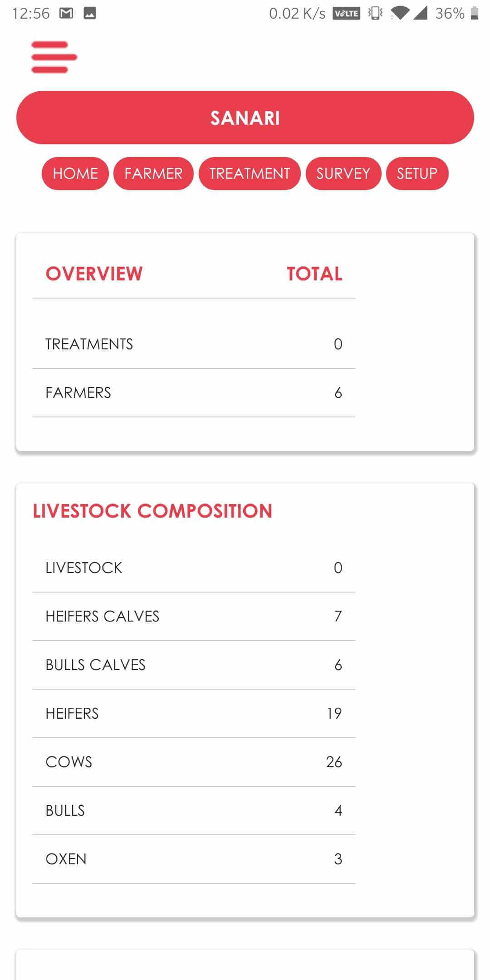Go to the HOME tab
Screen dimensions: 490x980
point(75,173)
